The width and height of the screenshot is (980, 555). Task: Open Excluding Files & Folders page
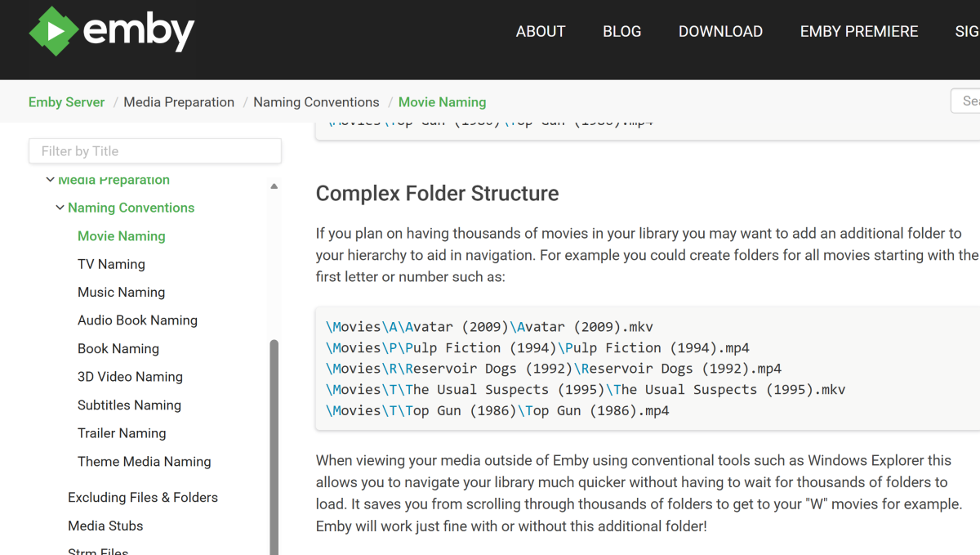pos(143,497)
